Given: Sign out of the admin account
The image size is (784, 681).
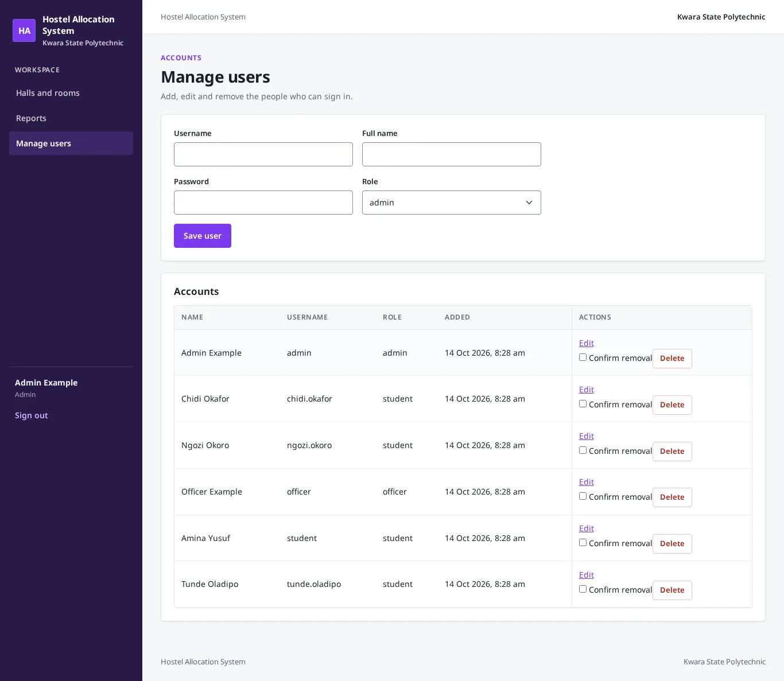Looking at the screenshot, I should [x=32, y=415].
